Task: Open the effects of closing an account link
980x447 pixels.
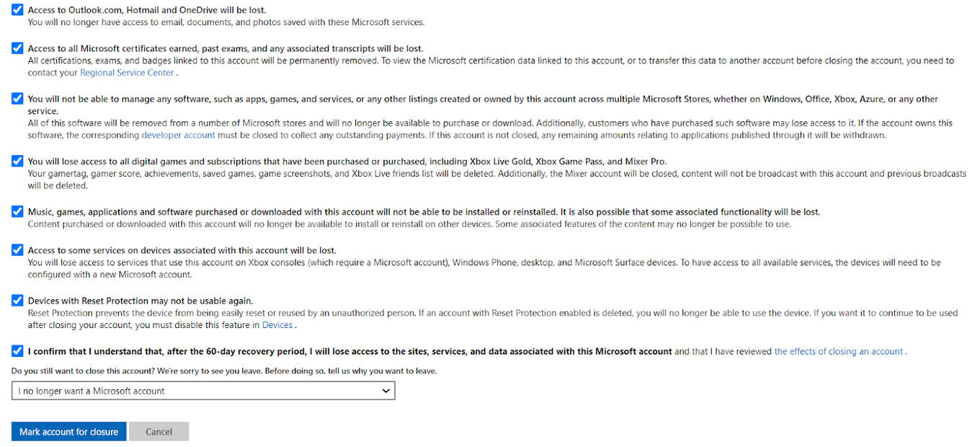Action: coord(838,351)
